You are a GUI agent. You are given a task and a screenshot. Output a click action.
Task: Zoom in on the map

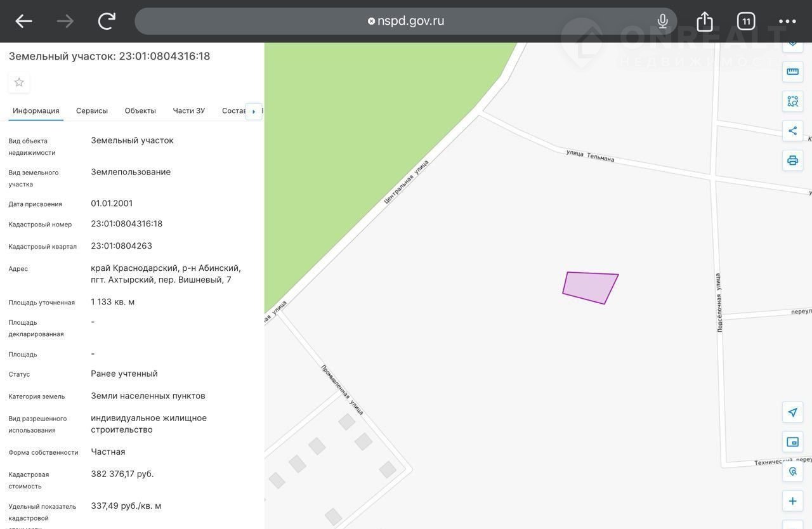[792, 501]
